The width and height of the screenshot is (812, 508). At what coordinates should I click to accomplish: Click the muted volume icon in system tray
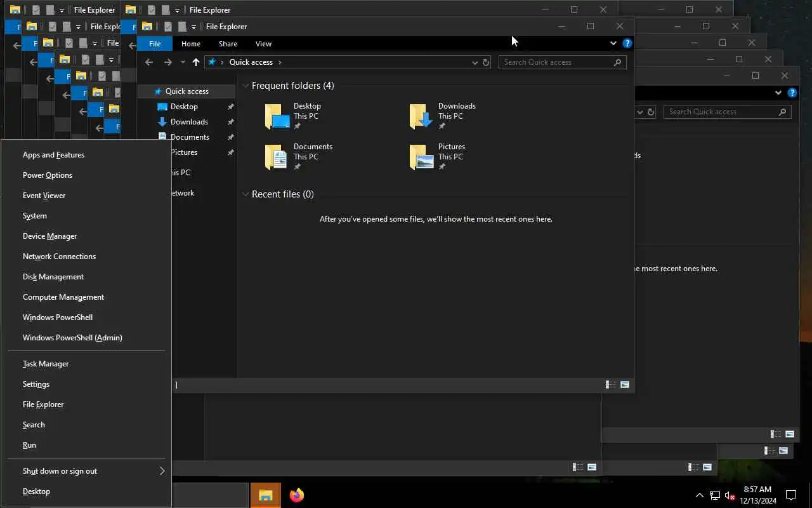(x=730, y=495)
